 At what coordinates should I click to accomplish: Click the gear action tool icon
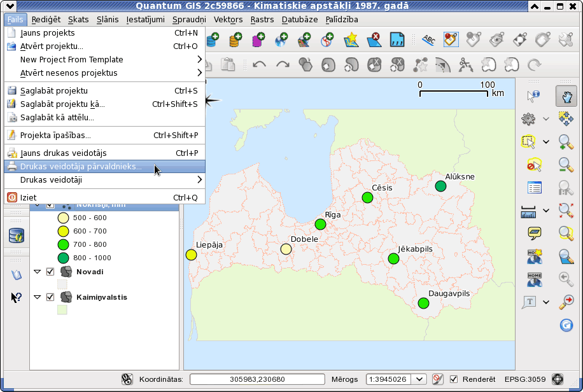[x=528, y=119]
